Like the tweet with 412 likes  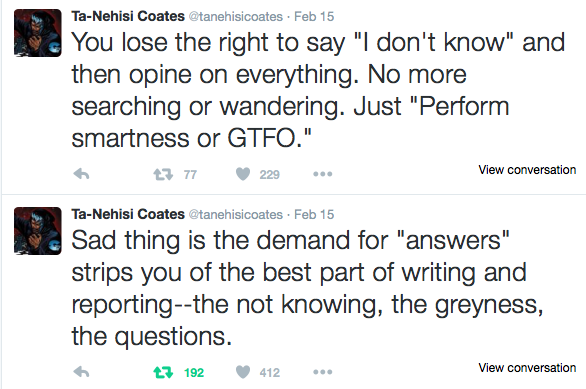(243, 372)
